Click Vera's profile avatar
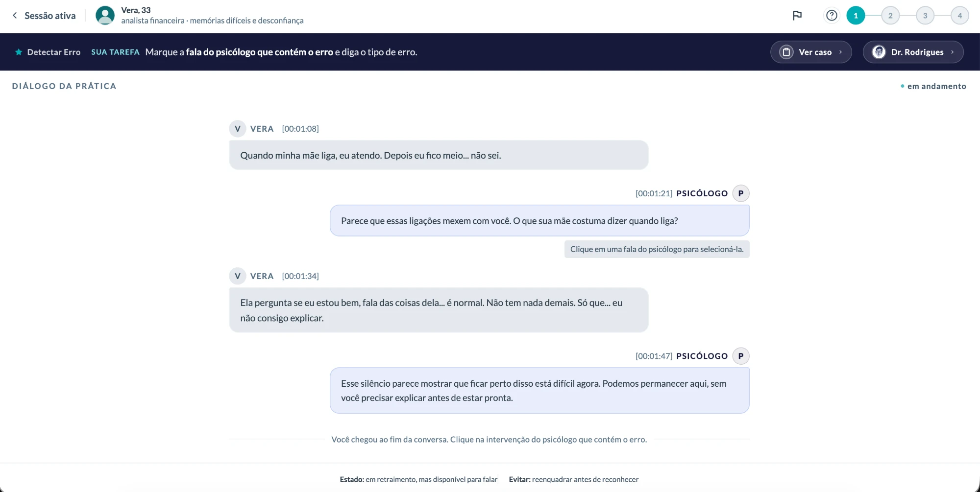Screen dimensions: 980x492 click(105, 15)
